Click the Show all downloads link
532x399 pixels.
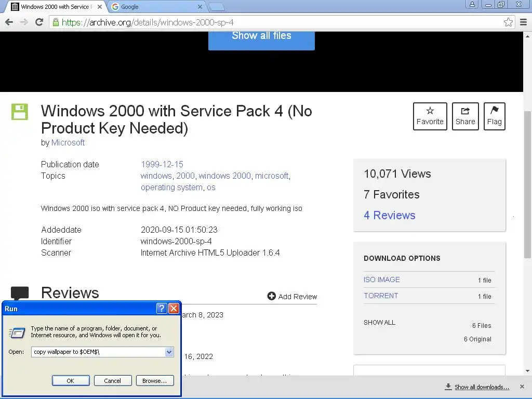point(482,387)
